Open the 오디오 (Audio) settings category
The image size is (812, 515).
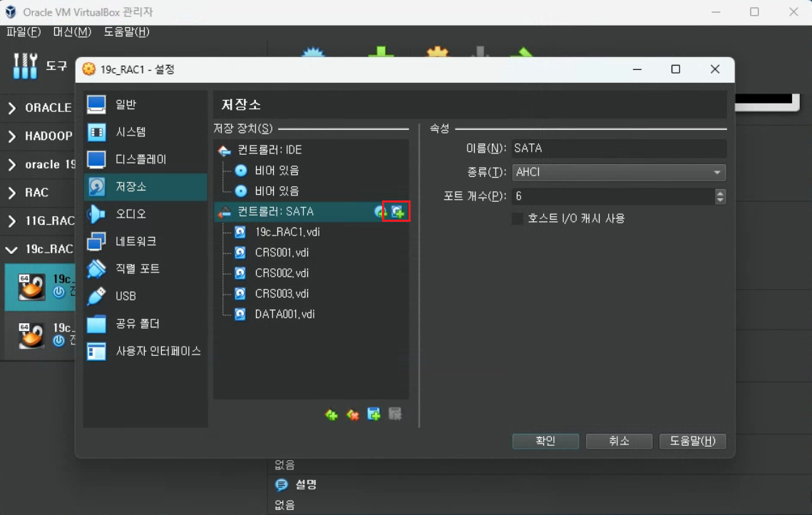click(x=145, y=213)
